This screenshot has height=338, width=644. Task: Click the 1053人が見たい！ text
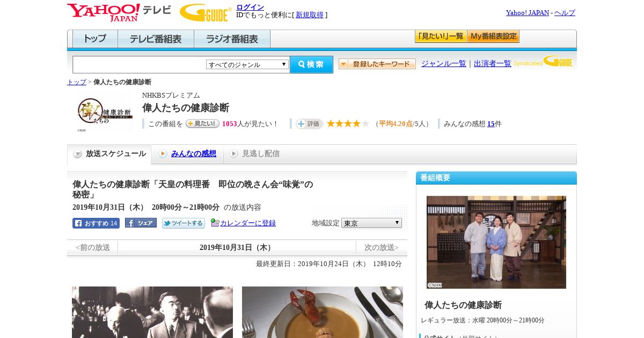[250, 124]
